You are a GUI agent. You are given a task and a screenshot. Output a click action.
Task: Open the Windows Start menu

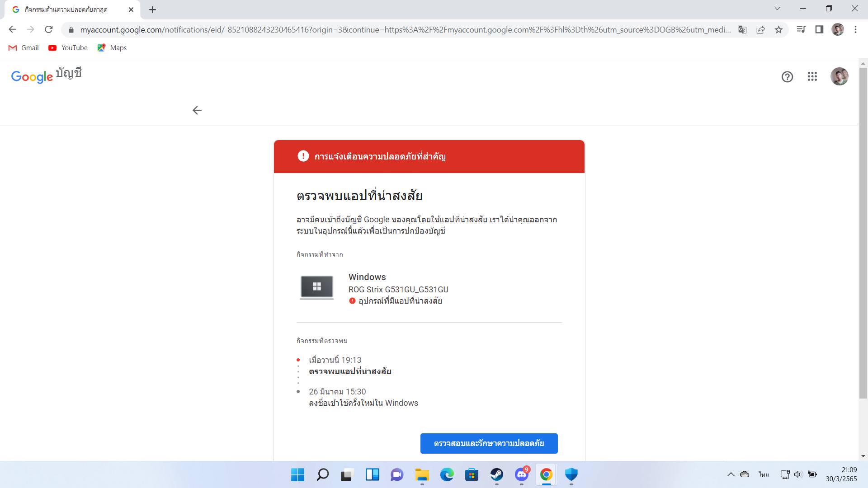(x=297, y=474)
